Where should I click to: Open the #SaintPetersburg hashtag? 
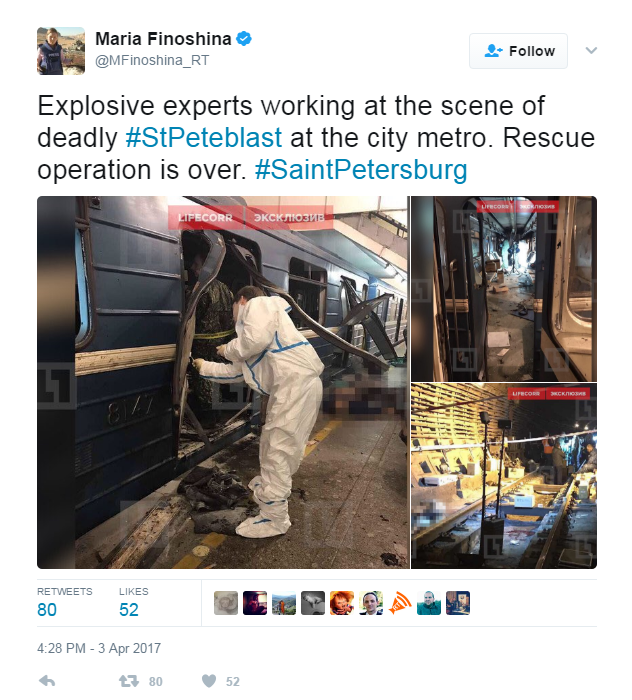(x=361, y=170)
